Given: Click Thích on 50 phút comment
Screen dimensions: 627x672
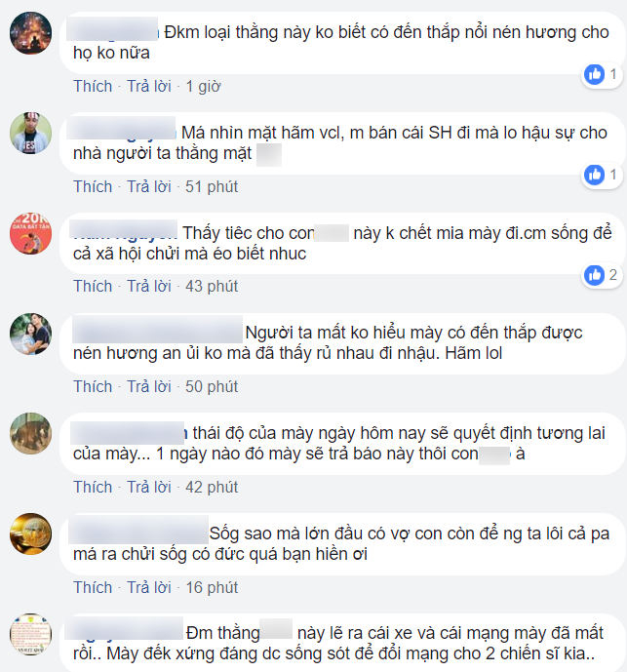Looking at the screenshot, I should pos(93,386).
